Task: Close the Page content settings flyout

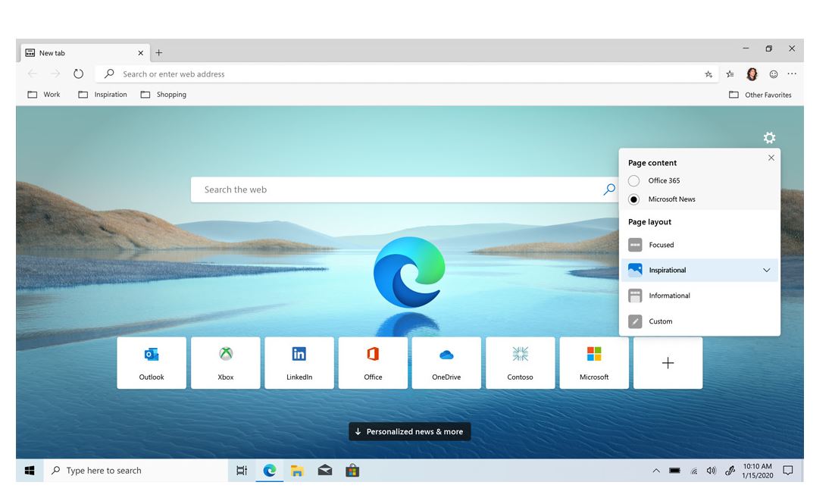Action: pos(771,158)
